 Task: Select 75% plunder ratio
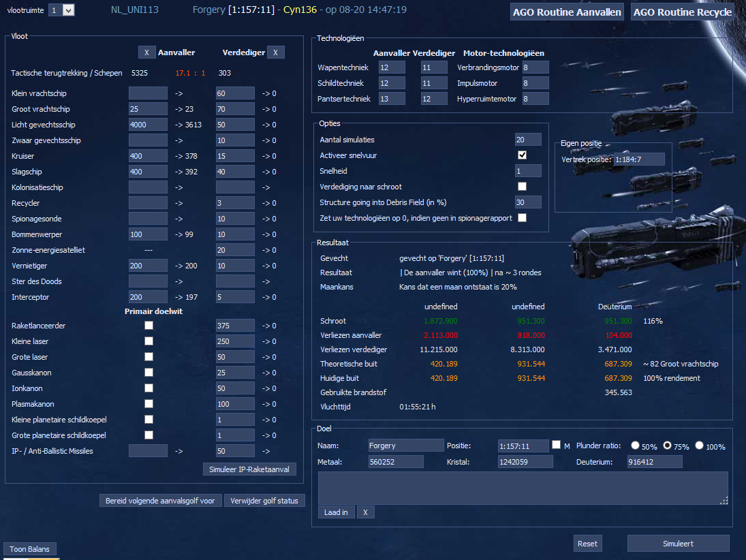(x=668, y=446)
